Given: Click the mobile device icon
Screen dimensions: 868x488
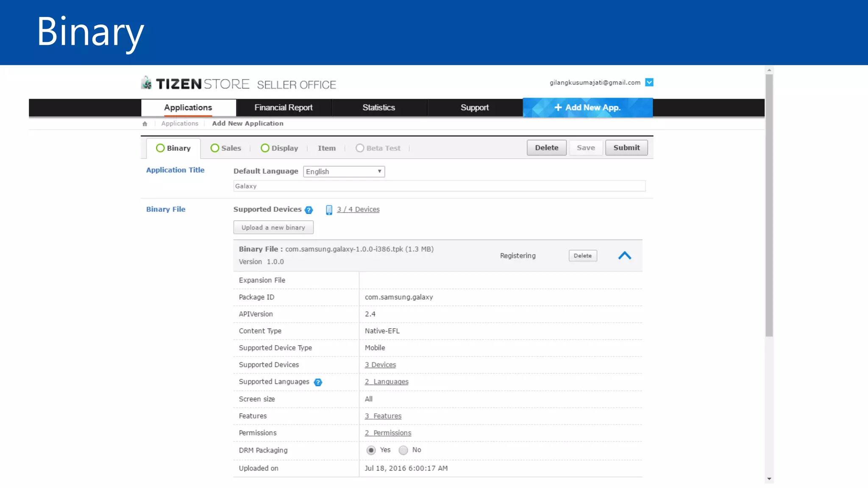Looking at the screenshot, I should tap(329, 210).
